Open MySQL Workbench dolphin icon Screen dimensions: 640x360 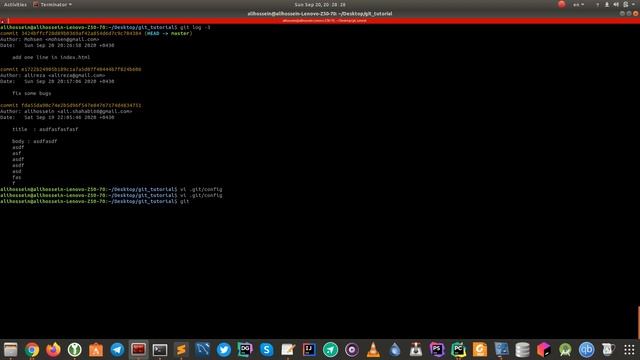click(202, 350)
